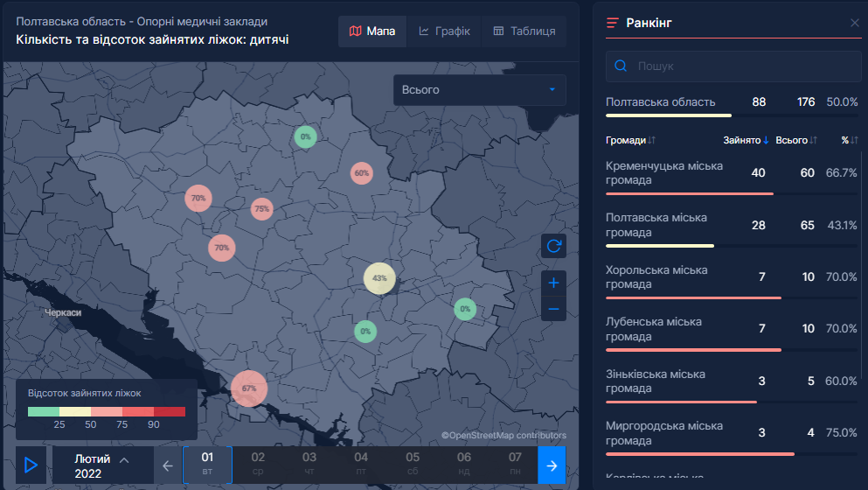The height and width of the screenshot is (490, 868).
Task: Select date 02 ср
Action: (258, 465)
